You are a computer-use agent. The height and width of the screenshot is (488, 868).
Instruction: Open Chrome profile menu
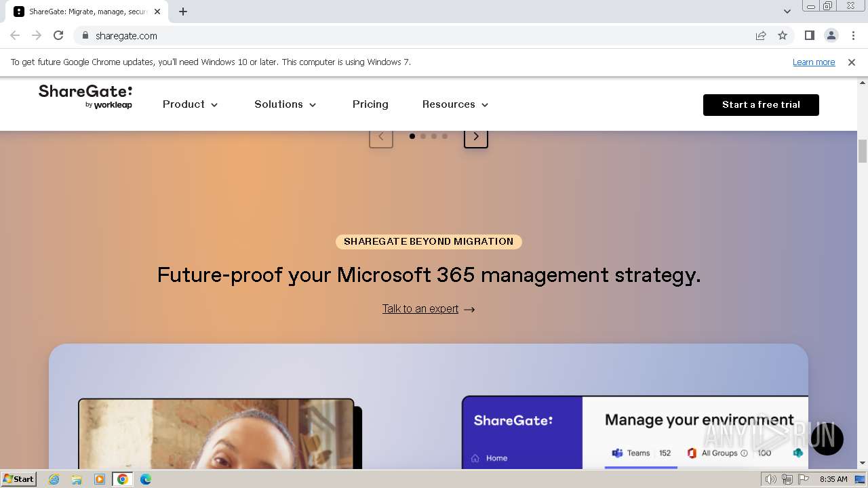[831, 36]
